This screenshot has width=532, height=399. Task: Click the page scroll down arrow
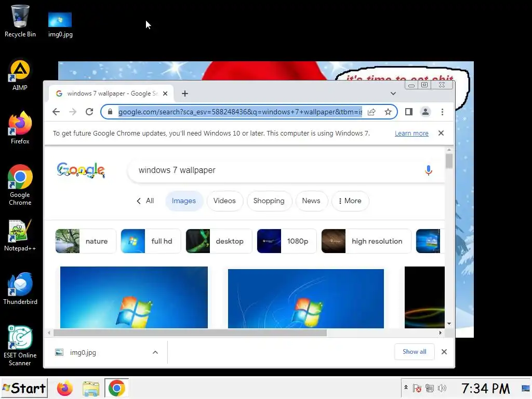449,324
